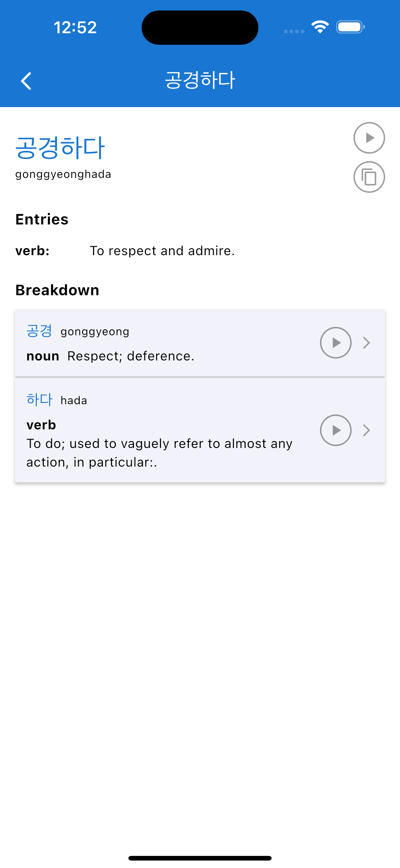Tap the gonggyeonghada romanization text
Viewport: 400px width, 868px height.
tap(63, 174)
